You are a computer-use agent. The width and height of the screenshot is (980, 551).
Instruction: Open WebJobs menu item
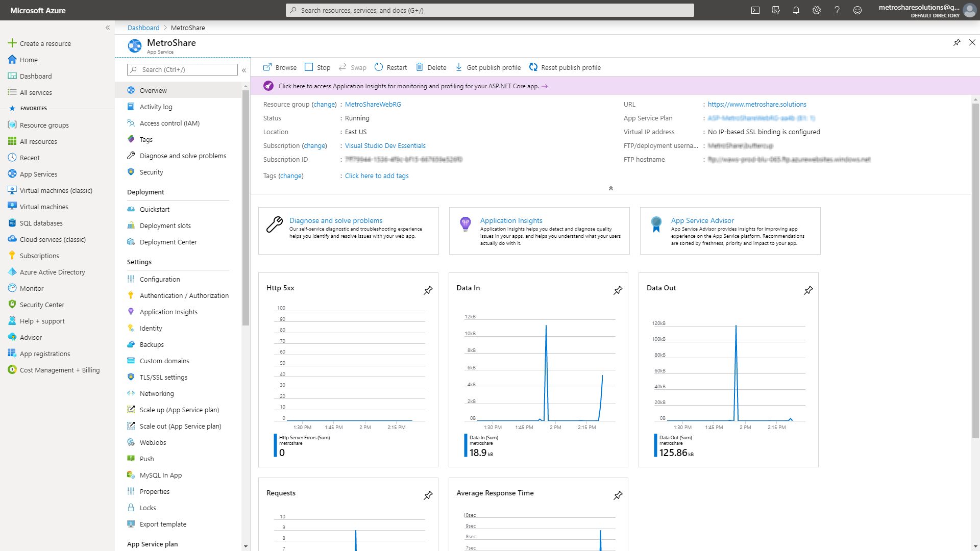[178, 442]
